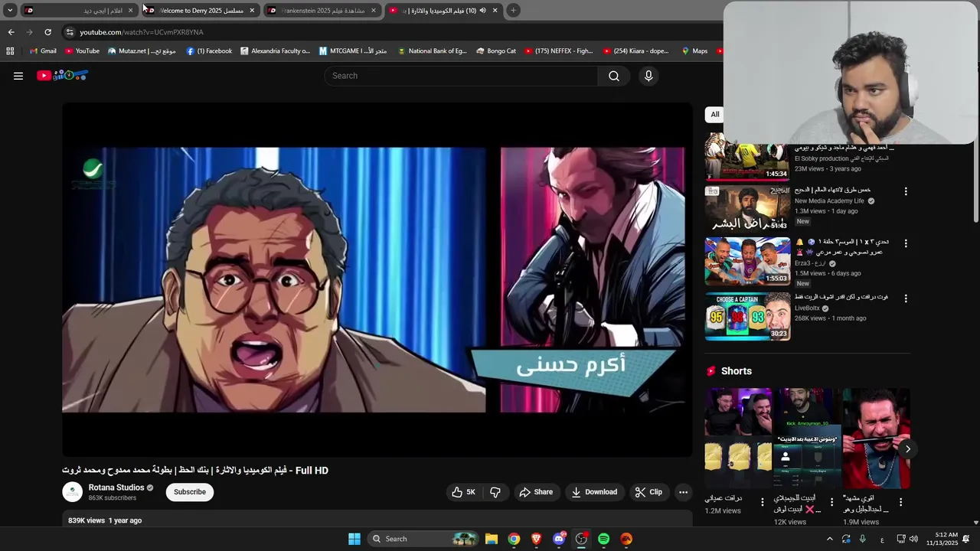
Task: Open OBS Studio from taskbar
Action: pos(581,539)
